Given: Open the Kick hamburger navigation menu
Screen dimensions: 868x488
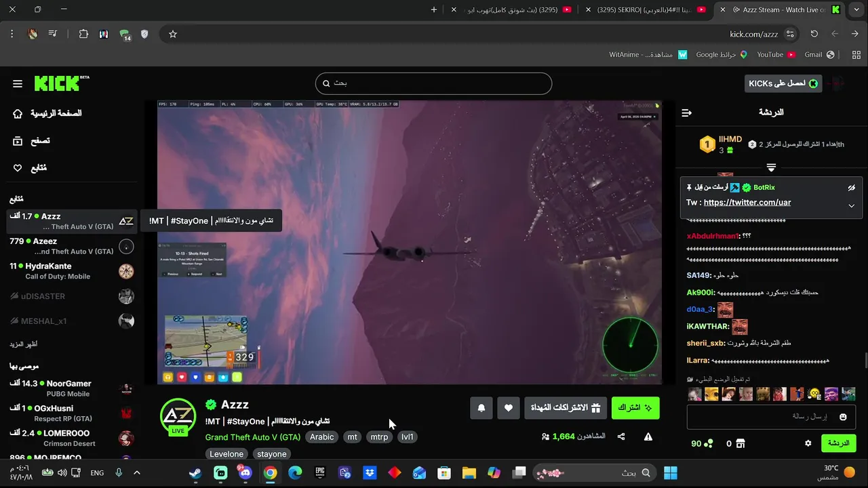Looking at the screenshot, I should click(18, 83).
